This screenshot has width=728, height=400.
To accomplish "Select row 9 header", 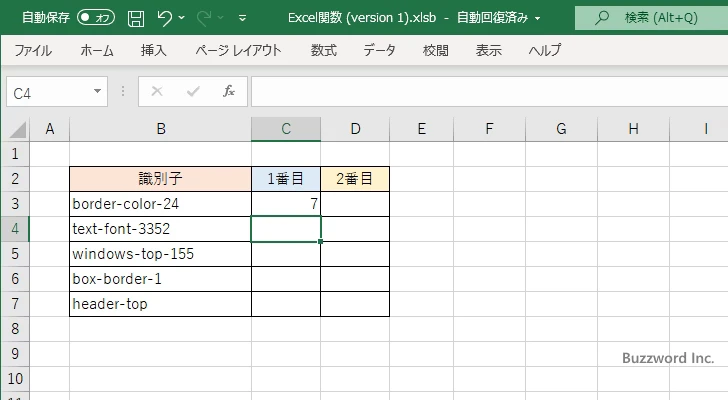I will [x=15, y=354].
